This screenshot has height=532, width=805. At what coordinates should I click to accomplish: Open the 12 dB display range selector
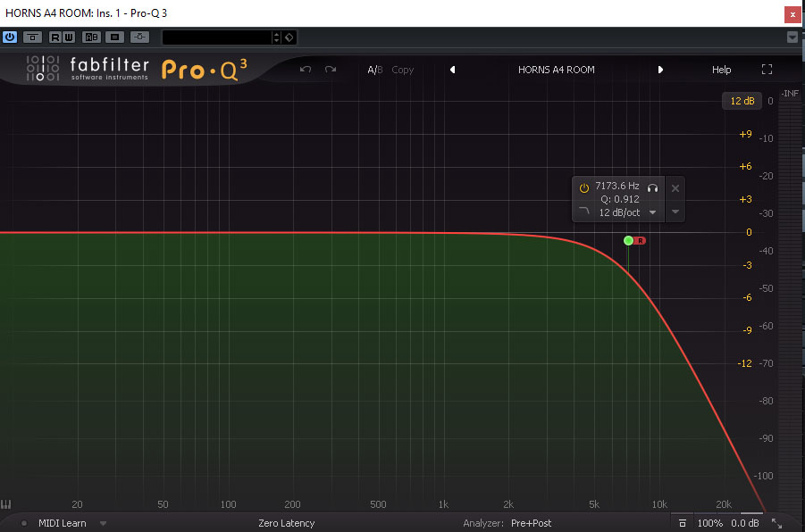coord(742,101)
